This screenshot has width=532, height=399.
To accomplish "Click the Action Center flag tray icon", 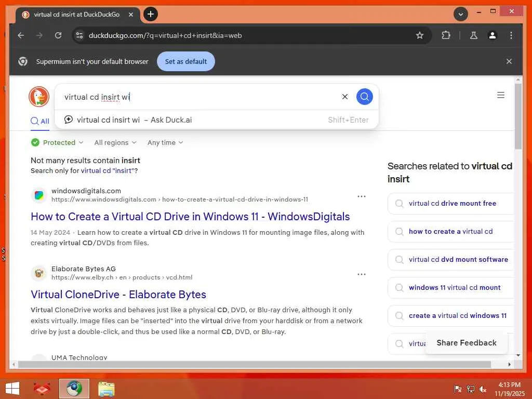I will coord(458,389).
